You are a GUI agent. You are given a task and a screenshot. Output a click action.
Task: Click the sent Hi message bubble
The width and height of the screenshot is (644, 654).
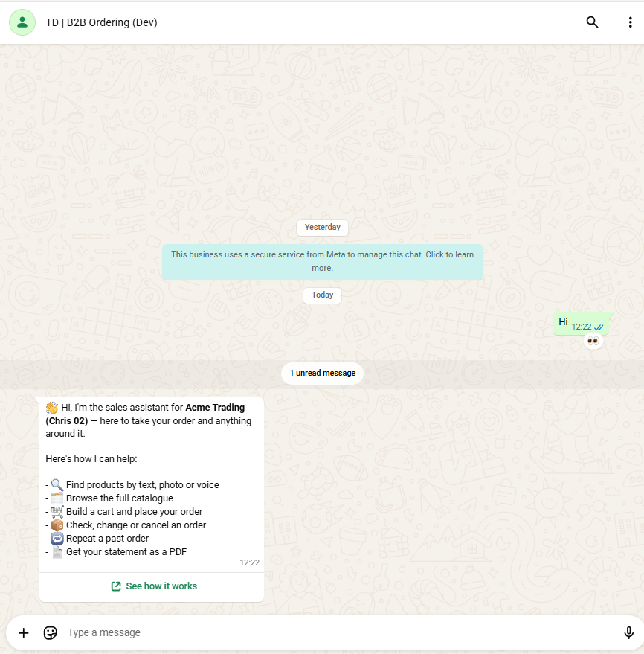pyautogui.click(x=581, y=323)
